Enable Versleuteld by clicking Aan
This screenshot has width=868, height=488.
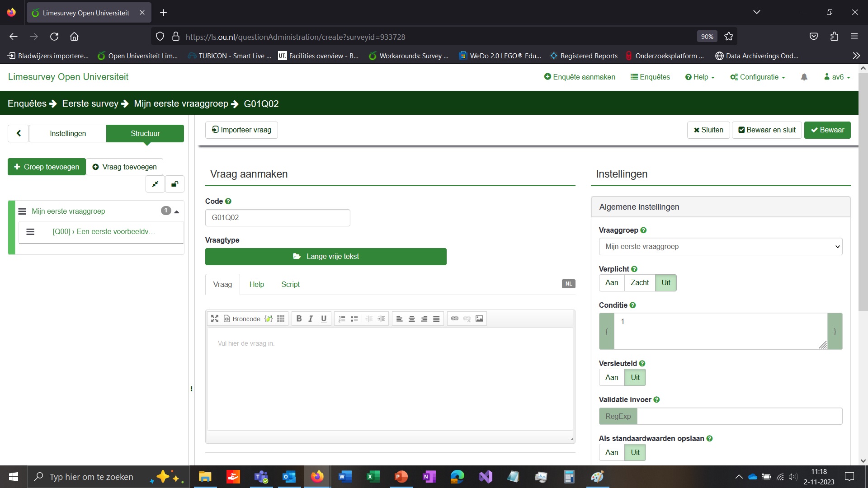tap(611, 378)
